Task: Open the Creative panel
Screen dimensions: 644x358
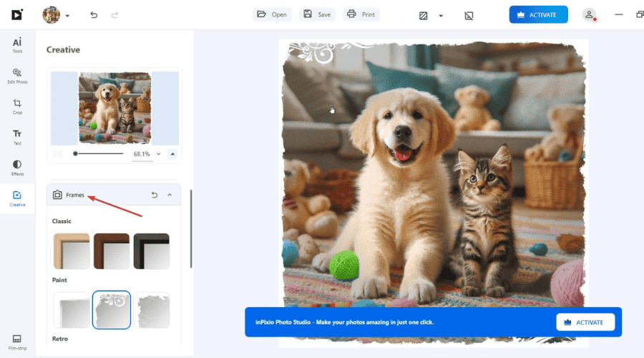Action: coord(17,198)
